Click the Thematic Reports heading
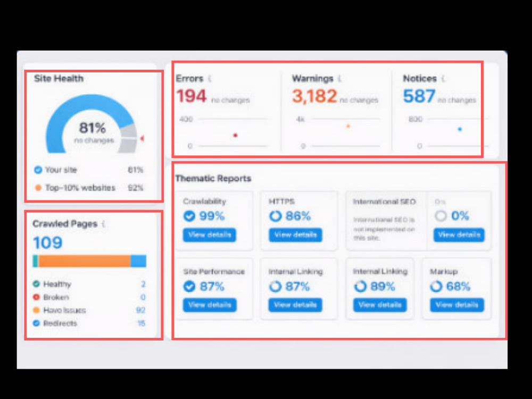The image size is (532, 399). click(213, 178)
